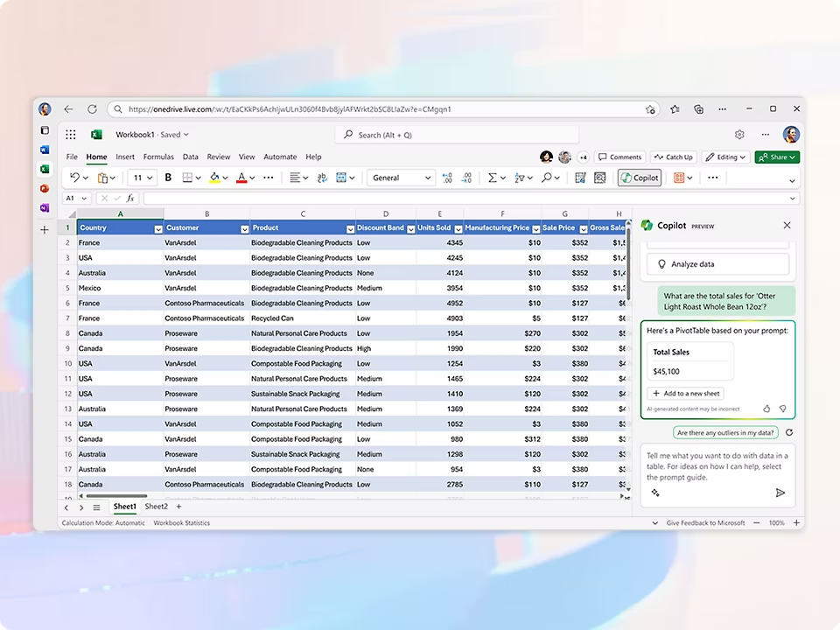
Task: Click the Decrease Decimal icon
Action: (x=467, y=178)
